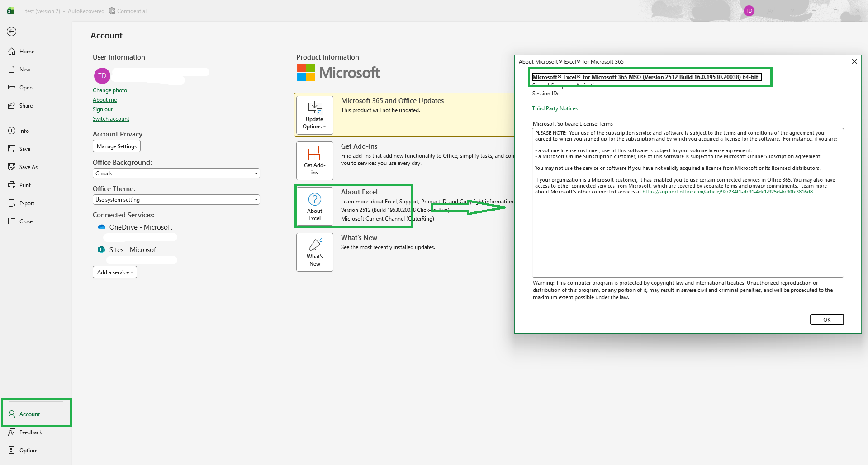Screen dimensions: 868x465
Task: Open the Add a service dropdown
Action: (115, 272)
